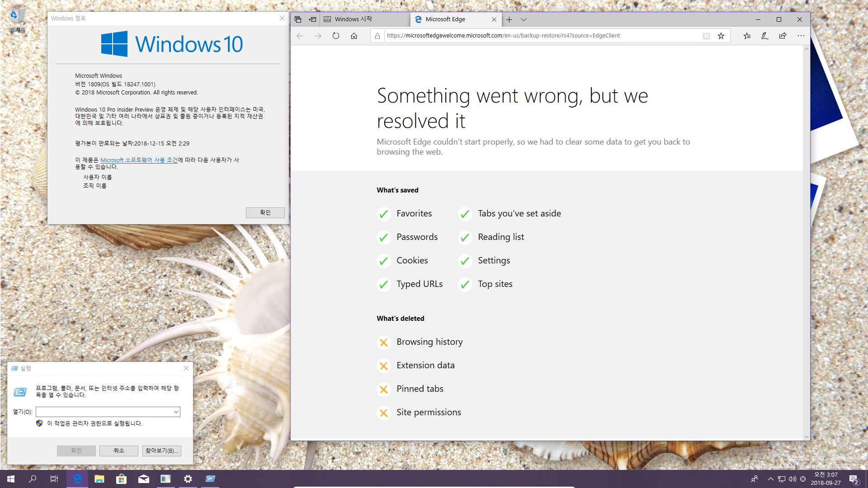Open Task View from taskbar

point(54,479)
